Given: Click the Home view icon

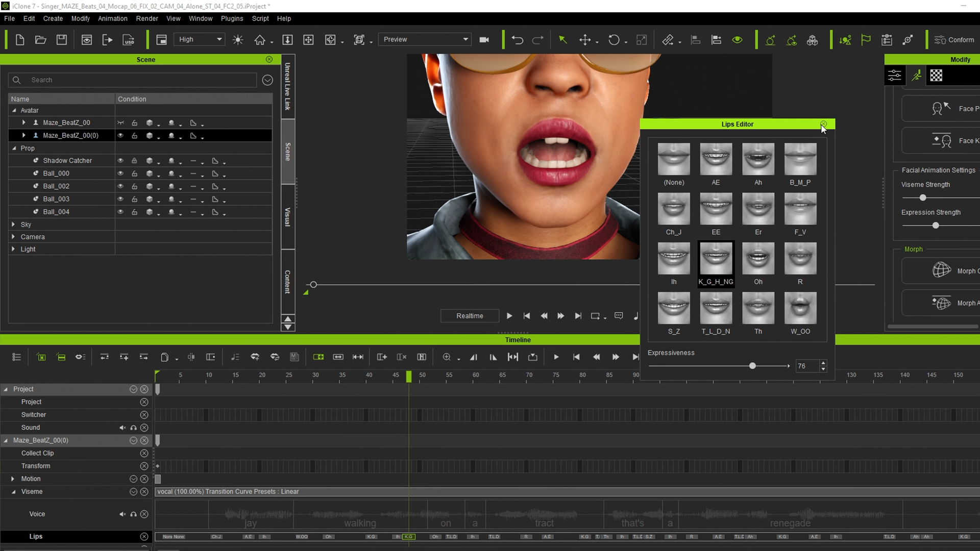Looking at the screenshot, I should click(260, 40).
